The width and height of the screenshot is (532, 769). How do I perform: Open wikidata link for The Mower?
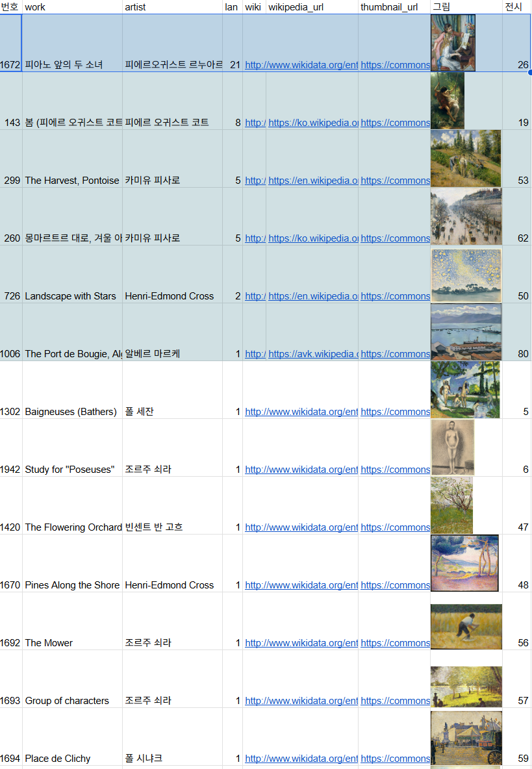point(301,644)
